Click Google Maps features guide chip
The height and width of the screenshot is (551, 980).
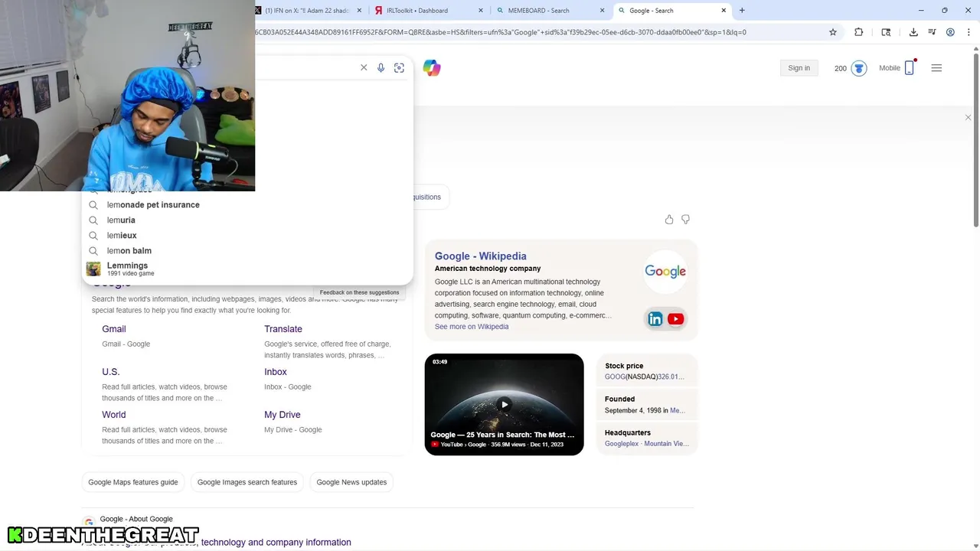[133, 482]
